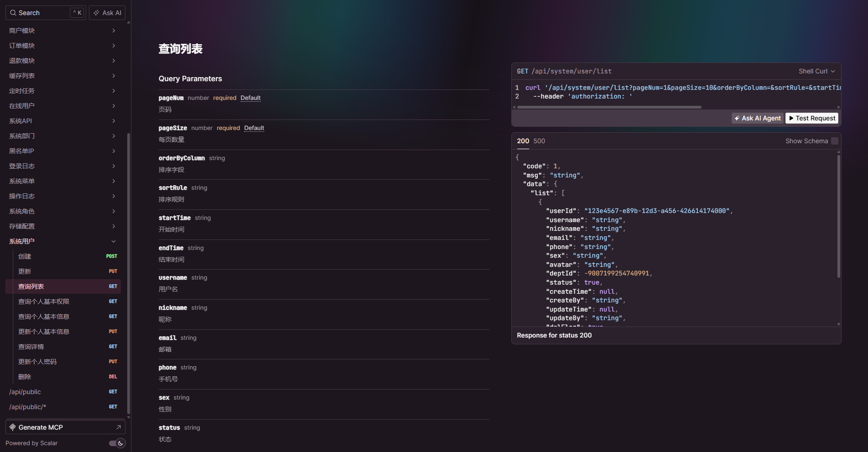Enable Show Schema checkbox
Screen dimensions: 868x452
(x=835, y=141)
